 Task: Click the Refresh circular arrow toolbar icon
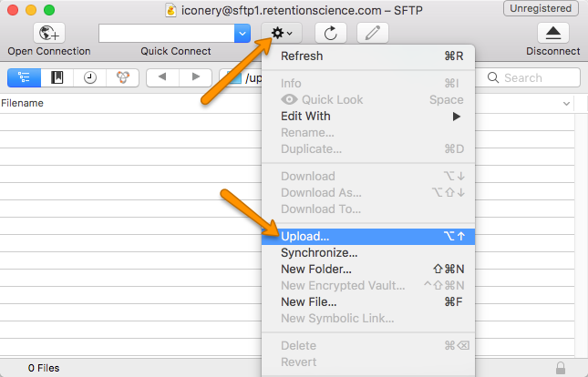coord(331,33)
